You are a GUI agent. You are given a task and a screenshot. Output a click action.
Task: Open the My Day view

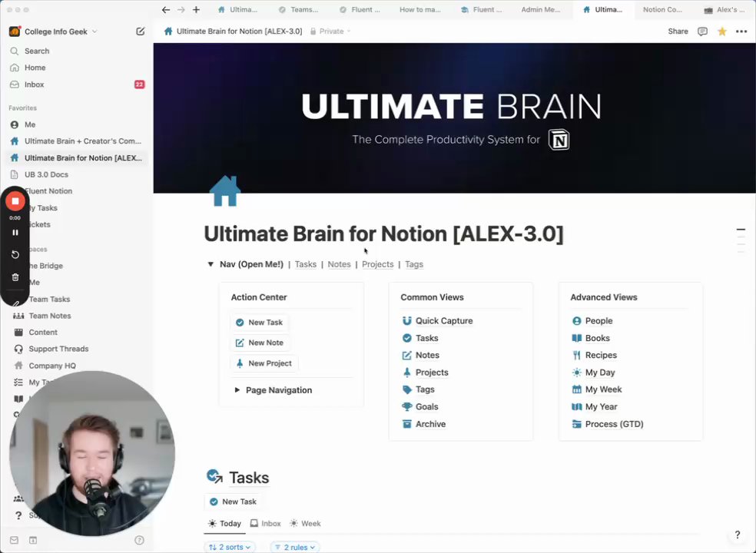pyautogui.click(x=593, y=373)
